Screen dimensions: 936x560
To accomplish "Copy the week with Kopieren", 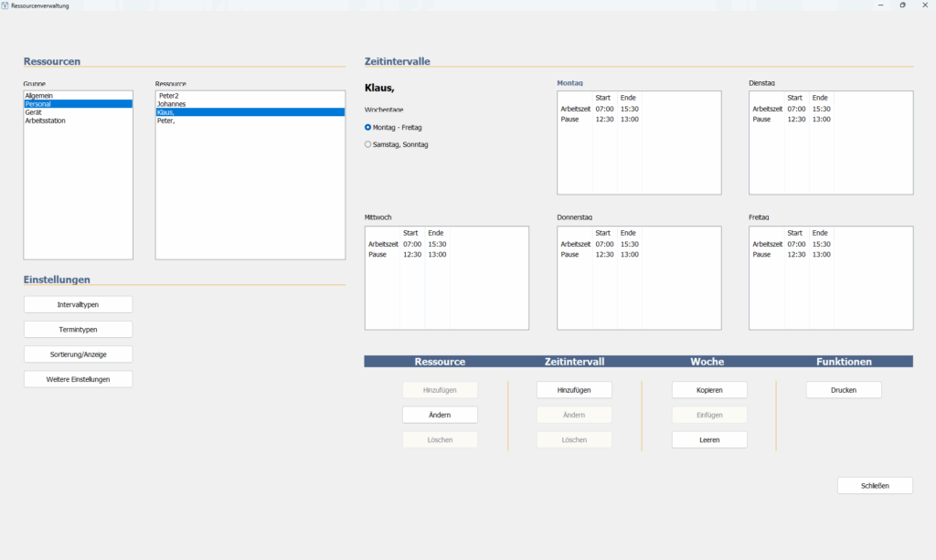I will click(709, 390).
